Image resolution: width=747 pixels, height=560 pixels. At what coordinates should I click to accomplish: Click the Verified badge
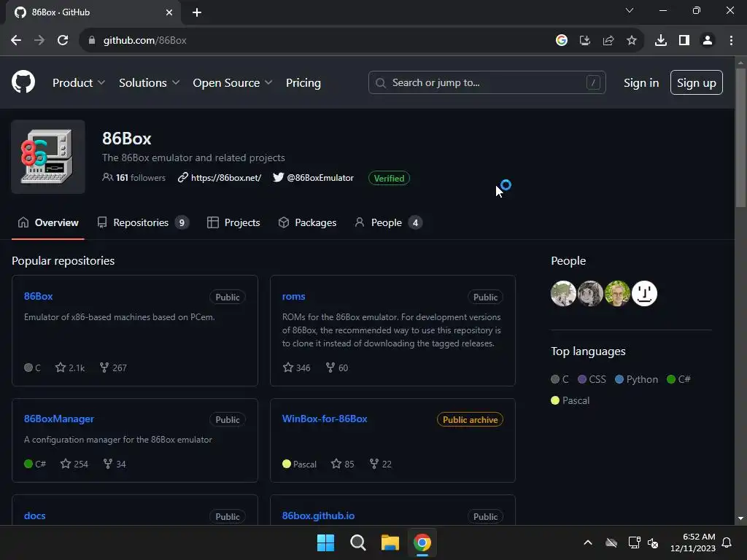[389, 178]
